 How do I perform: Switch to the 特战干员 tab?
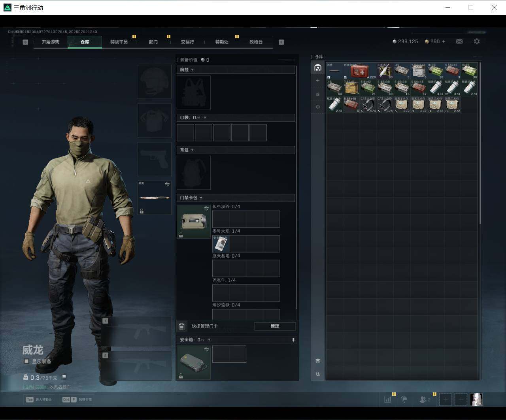(119, 42)
